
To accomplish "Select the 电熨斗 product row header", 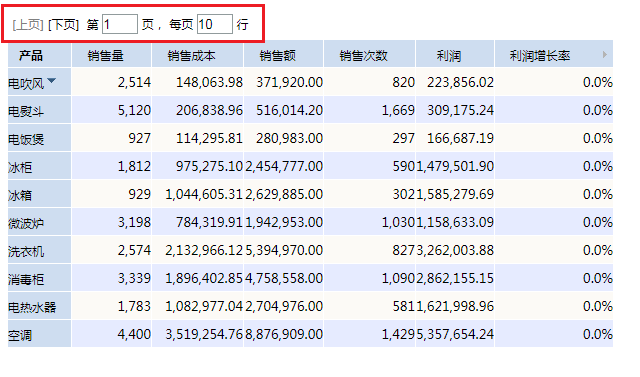I will pos(40,110).
